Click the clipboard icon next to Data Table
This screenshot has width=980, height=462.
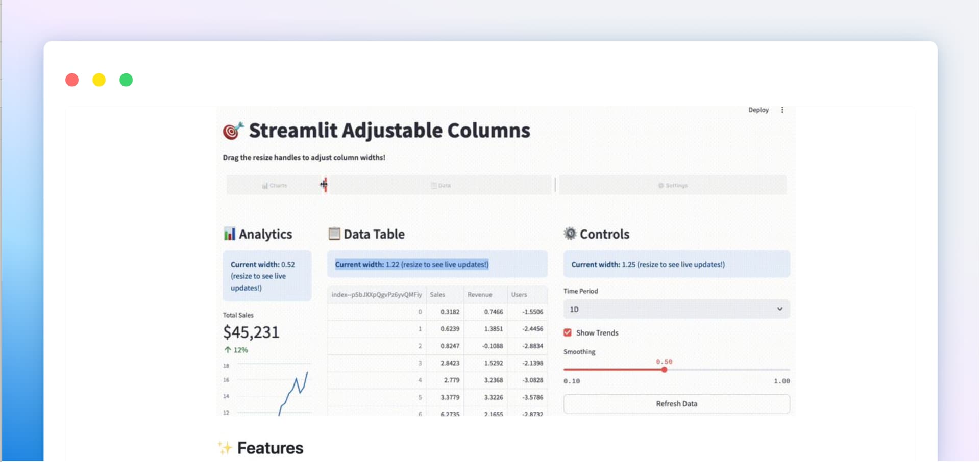[x=334, y=234]
